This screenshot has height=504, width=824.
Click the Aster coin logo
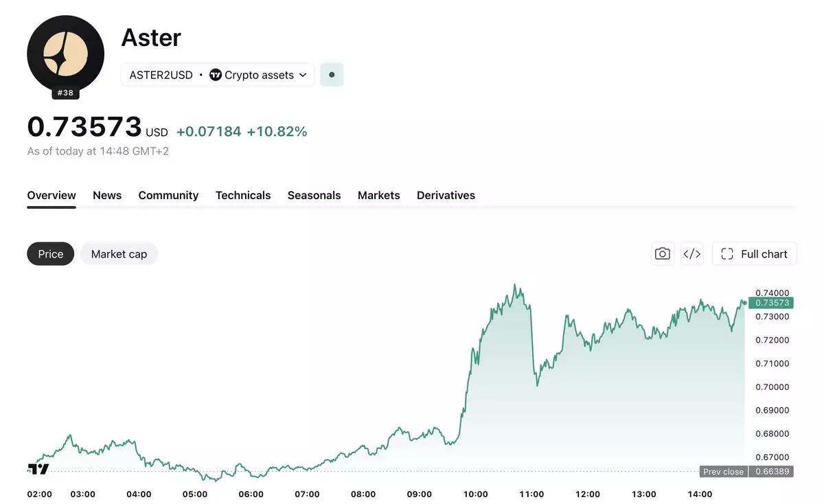point(66,54)
